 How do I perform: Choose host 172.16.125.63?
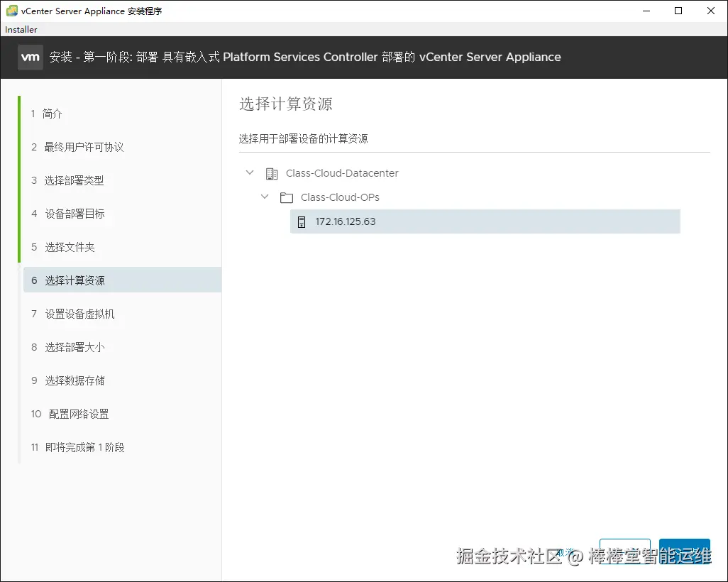485,221
